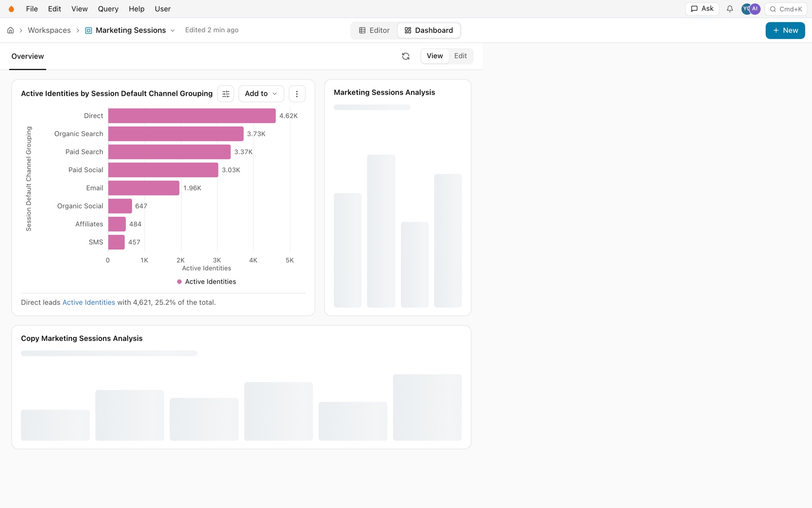Open the Query menu
The width and height of the screenshot is (812, 508).
(108, 9)
